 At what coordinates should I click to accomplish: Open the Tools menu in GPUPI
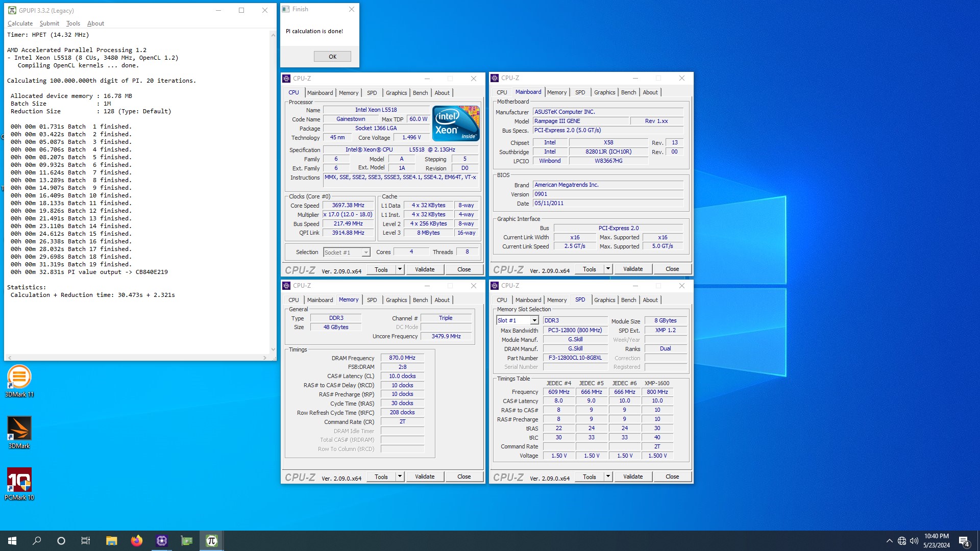[x=73, y=23]
